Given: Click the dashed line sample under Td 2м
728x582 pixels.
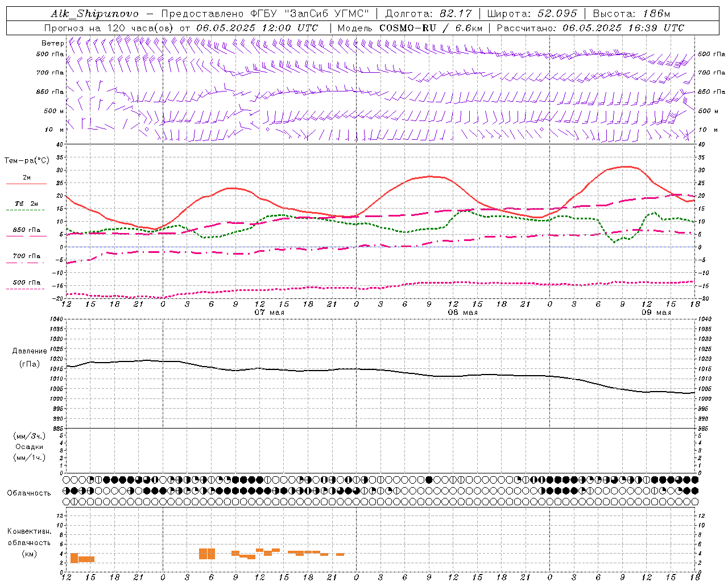Looking at the screenshot, I should pyautogui.click(x=26, y=210).
